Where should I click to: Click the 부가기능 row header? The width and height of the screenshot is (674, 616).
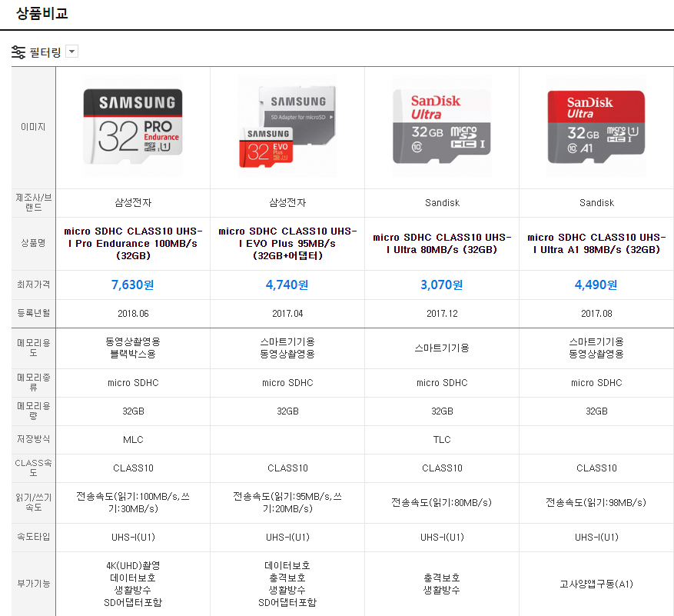click(34, 584)
